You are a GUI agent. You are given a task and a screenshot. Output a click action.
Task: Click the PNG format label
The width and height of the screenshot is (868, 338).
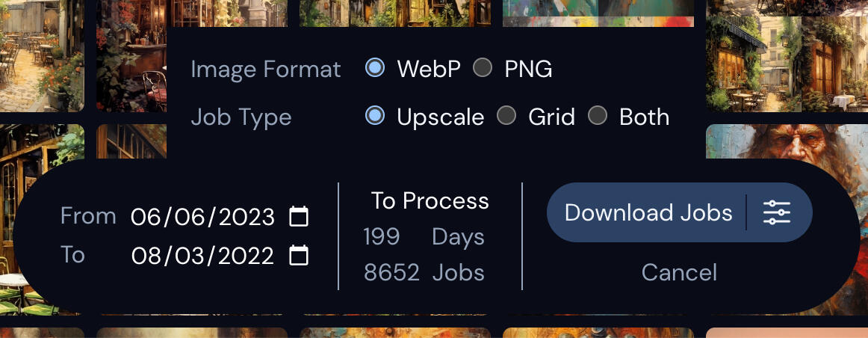click(528, 70)
